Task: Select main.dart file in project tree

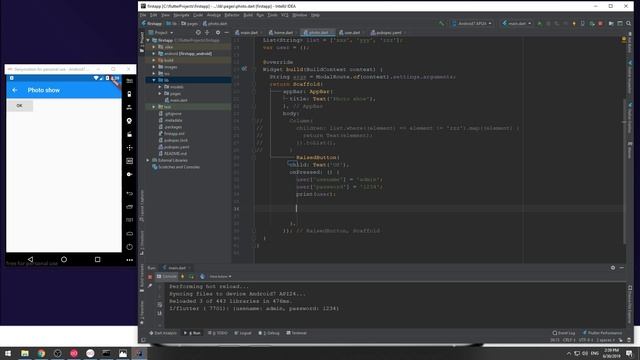Action: (176, 100)
